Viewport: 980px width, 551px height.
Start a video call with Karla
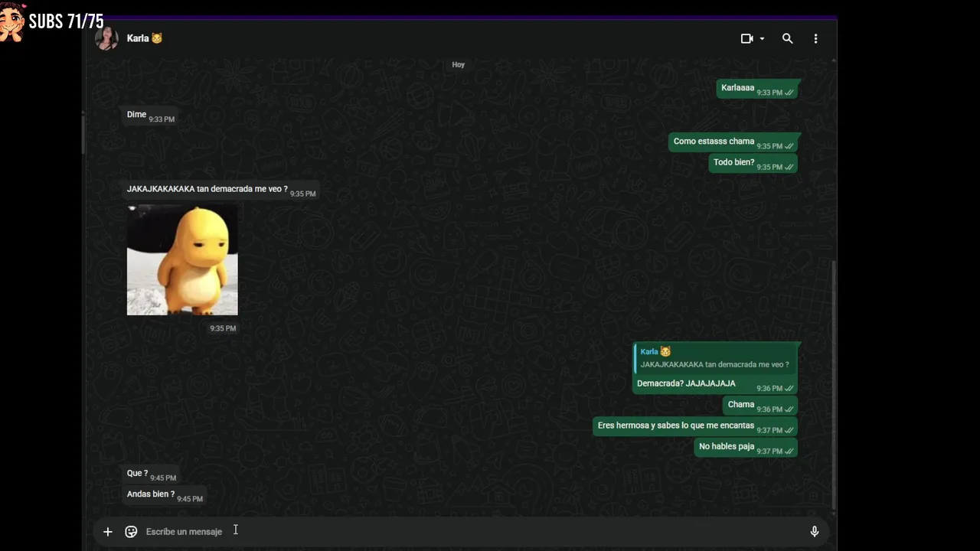(x=746, y=38)
